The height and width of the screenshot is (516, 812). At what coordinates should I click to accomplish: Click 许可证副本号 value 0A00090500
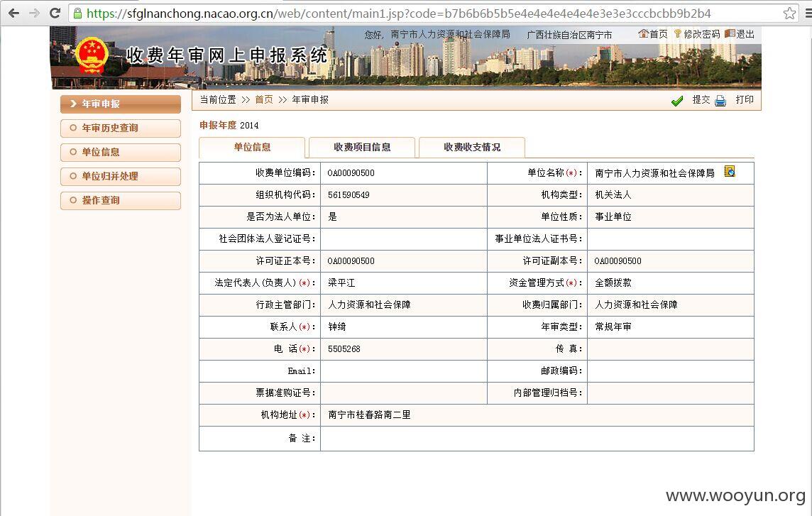click(x=618, y=261)
